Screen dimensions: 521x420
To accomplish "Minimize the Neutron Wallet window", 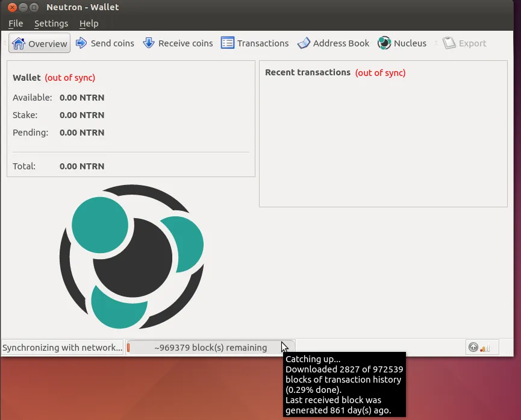I will (23, 7).
